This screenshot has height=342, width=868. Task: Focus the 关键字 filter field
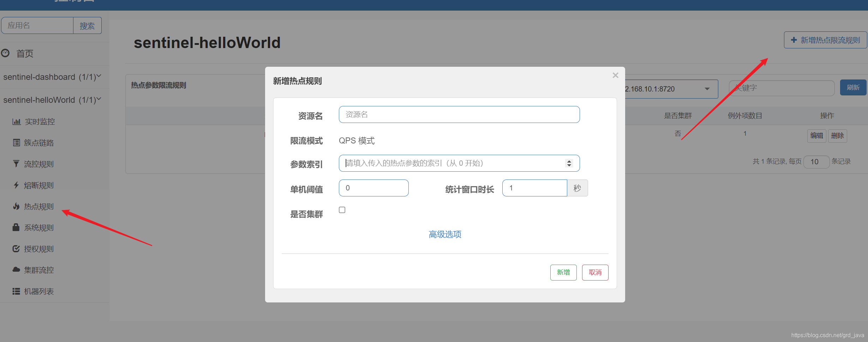(782, 88)
